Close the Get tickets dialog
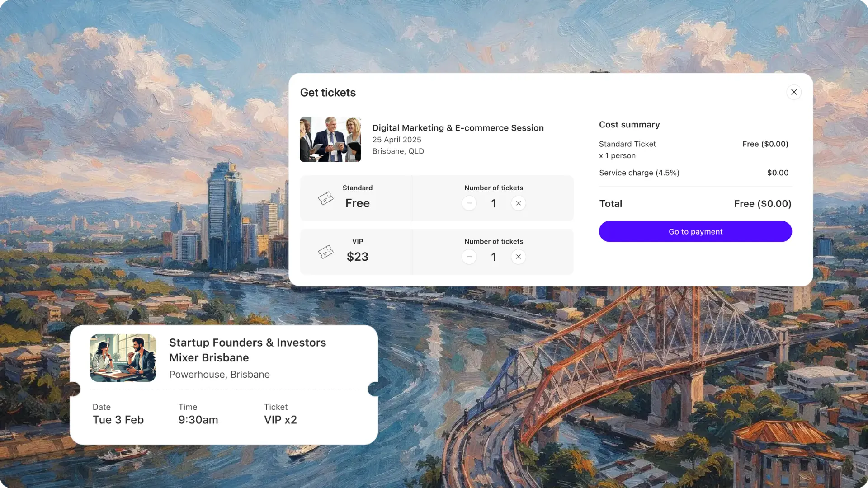The height and width of the screenshot is (488, 868). click(x=793, y=92)
